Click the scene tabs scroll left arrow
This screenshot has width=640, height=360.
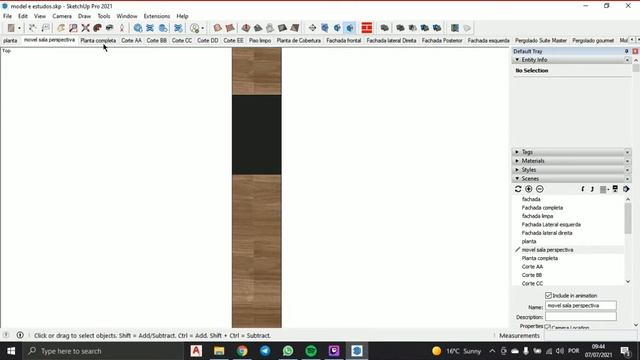click(632, 40)
